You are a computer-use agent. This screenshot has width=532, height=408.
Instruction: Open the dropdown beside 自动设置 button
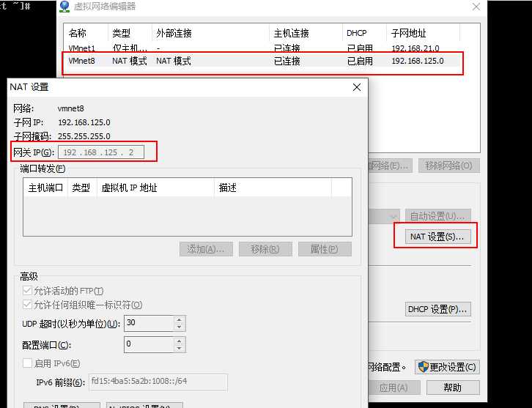click(x=393, y=216)
